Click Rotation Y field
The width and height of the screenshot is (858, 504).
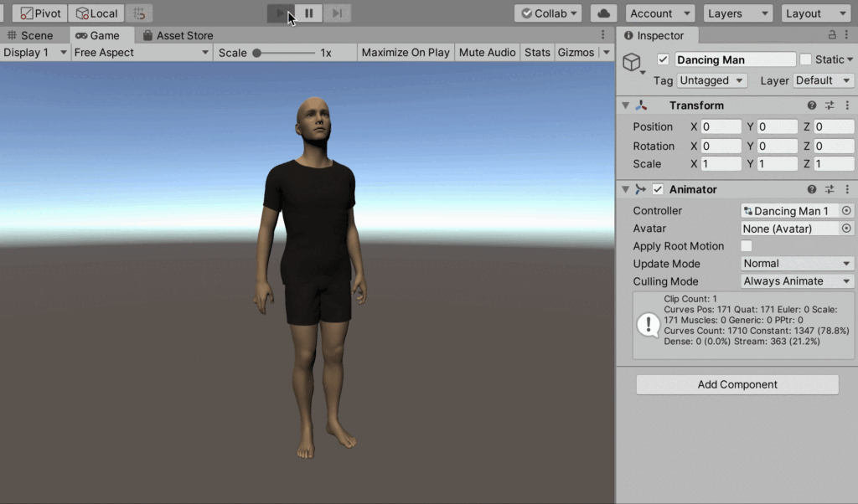pos(777,146)
